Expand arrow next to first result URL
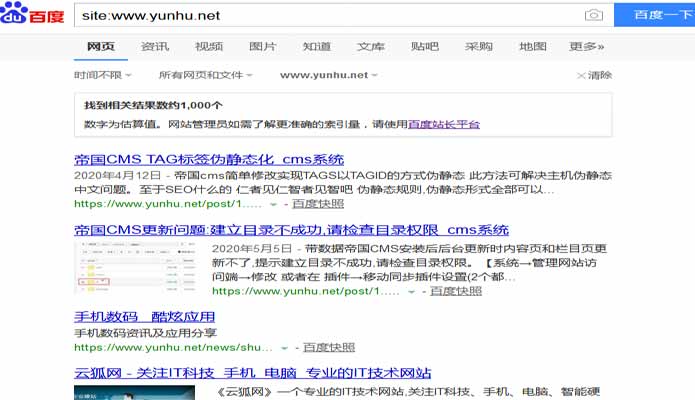695x400 pixels. pos(273,204)
